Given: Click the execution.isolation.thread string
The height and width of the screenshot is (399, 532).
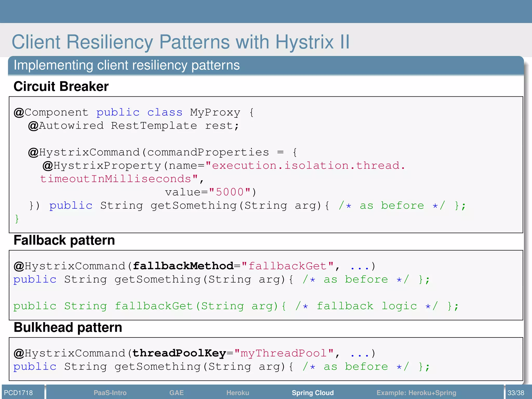Looking at the screenshot, I should pyautogui.click(x=305, y=166).
